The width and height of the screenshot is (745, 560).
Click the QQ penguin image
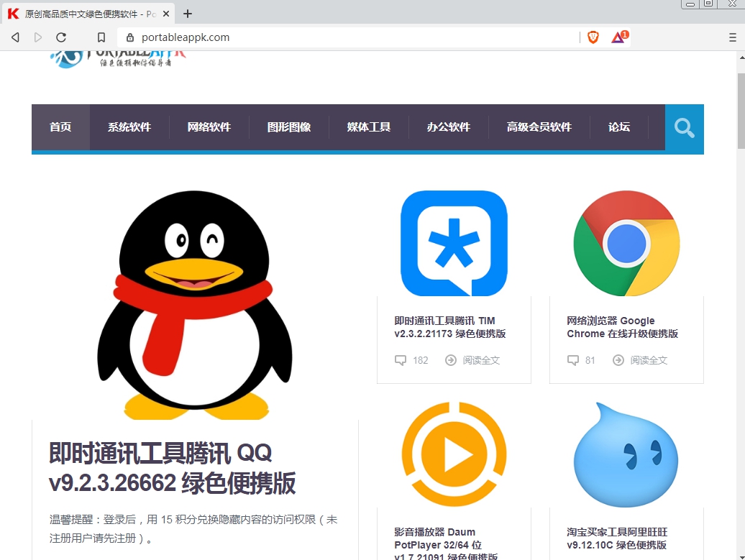pyautogui.click(x=195, y=305)
